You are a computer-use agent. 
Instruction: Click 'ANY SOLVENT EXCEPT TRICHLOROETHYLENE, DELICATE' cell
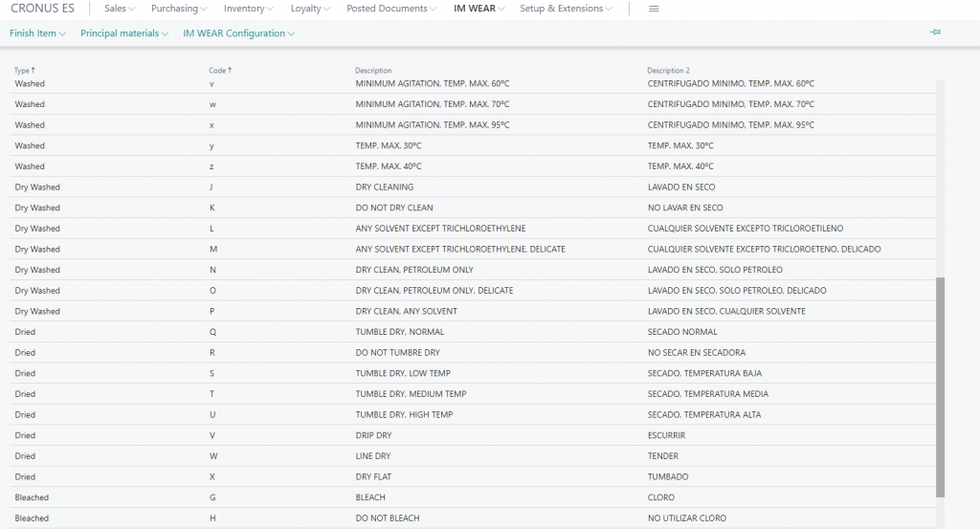[460, 249]
